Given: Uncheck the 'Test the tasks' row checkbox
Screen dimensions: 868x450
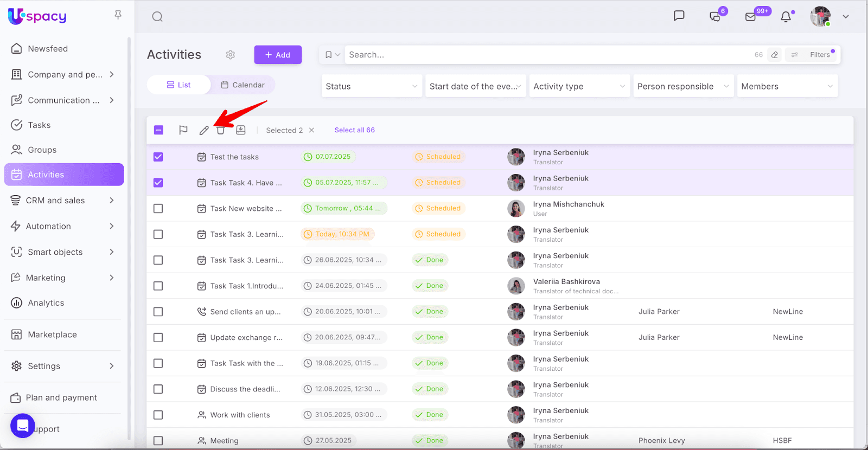Looking at the screenshot, I should coord(158,157).
